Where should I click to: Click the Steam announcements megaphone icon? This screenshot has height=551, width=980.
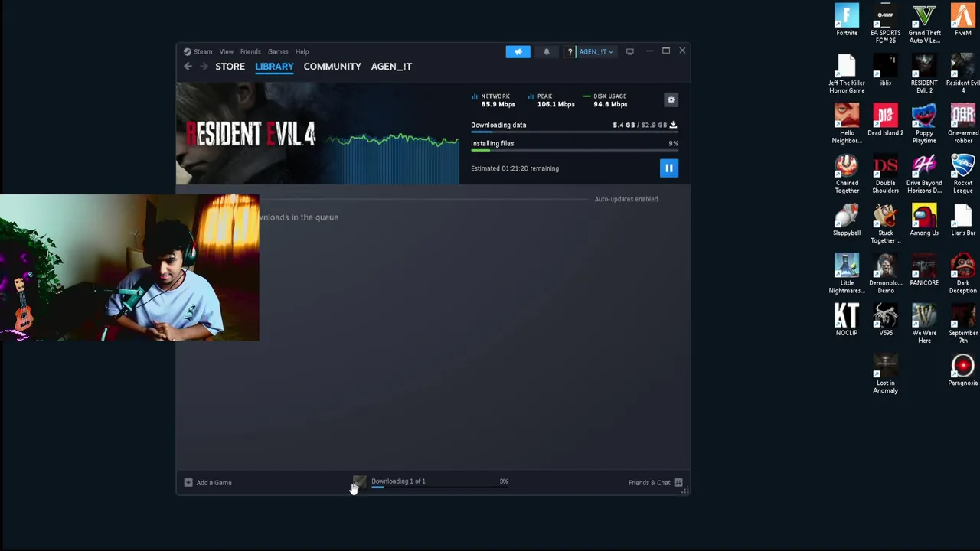[x=518, y=51]
